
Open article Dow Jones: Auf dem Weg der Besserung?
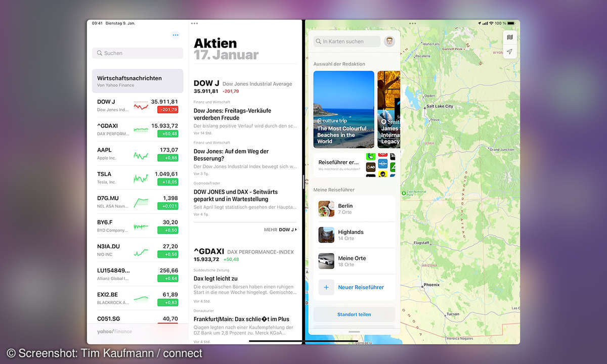pos(245,158)
